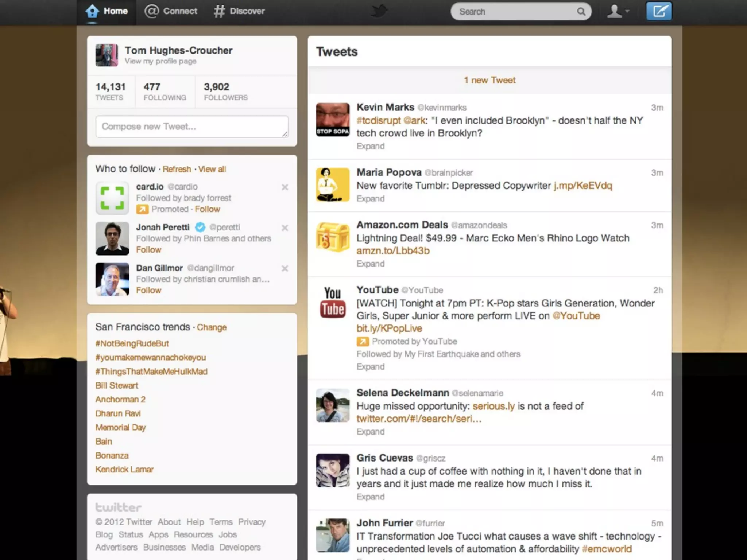Open the #NotBeingRudeBut trend
This screenshot has height=560, width=747.
pyautogui.click(x=132, y=343)
